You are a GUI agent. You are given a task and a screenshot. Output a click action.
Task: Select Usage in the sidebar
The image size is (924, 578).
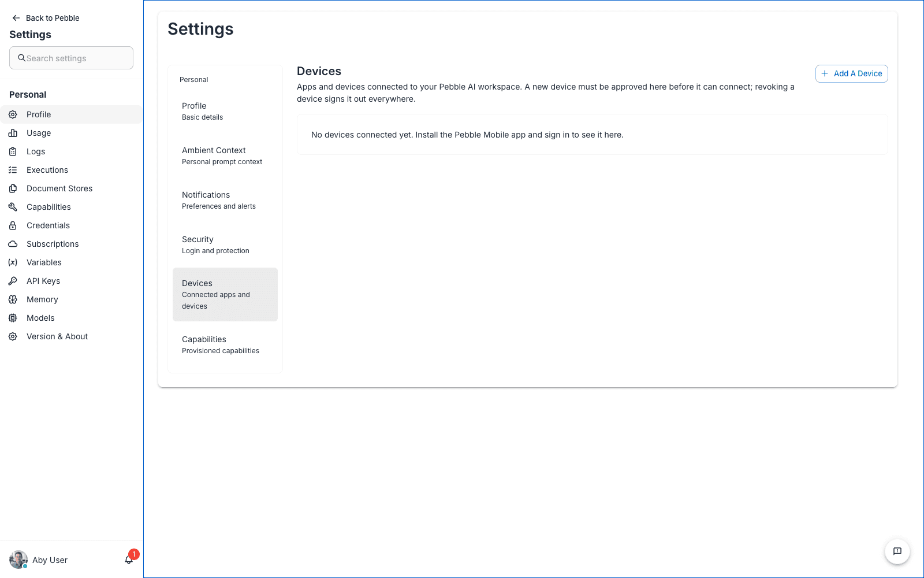tap(71, 133)
